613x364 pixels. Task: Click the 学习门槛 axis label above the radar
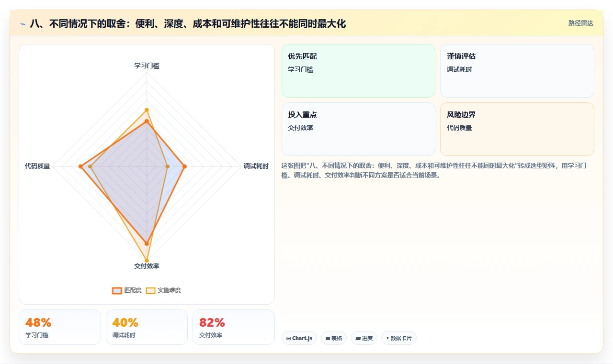tap(147, 66)
